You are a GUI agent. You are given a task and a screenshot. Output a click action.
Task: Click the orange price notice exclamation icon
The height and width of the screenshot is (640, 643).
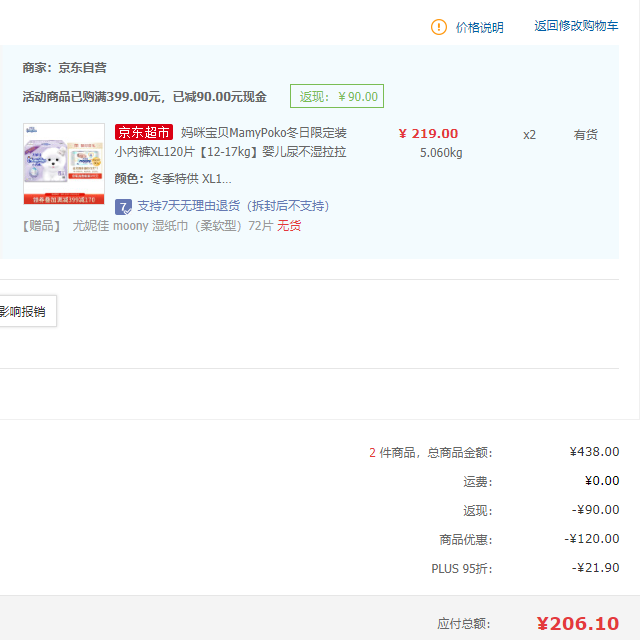click(x=438, y=27)
